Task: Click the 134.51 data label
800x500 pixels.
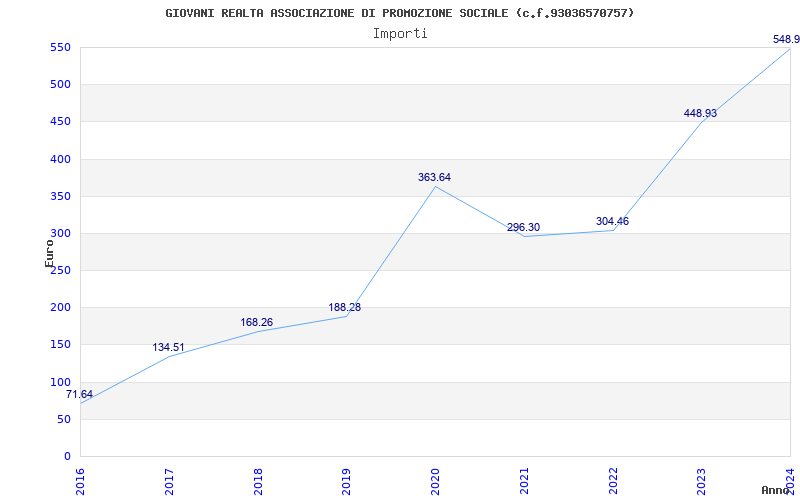Action: tap(168, 347)
